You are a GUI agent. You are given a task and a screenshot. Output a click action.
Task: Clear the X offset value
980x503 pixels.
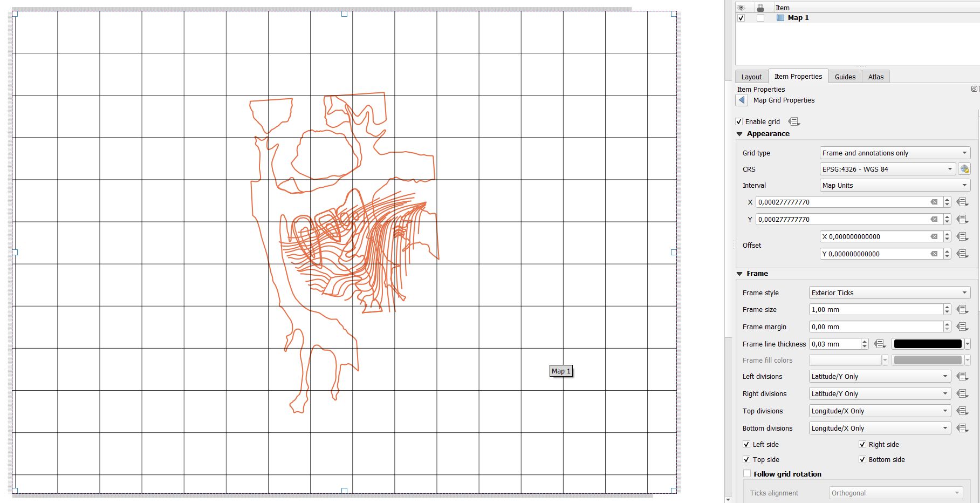934,236
